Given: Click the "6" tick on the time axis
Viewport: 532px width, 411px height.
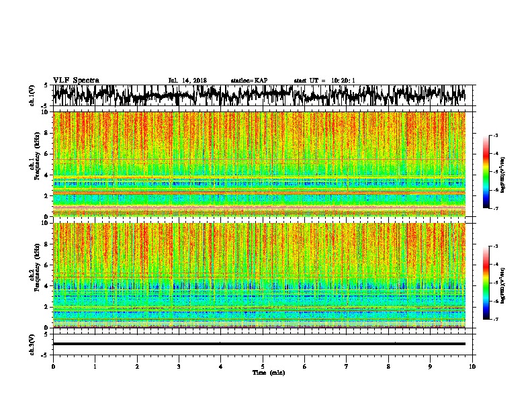Looking at the screenshot, I should click(x=304, y=367).
